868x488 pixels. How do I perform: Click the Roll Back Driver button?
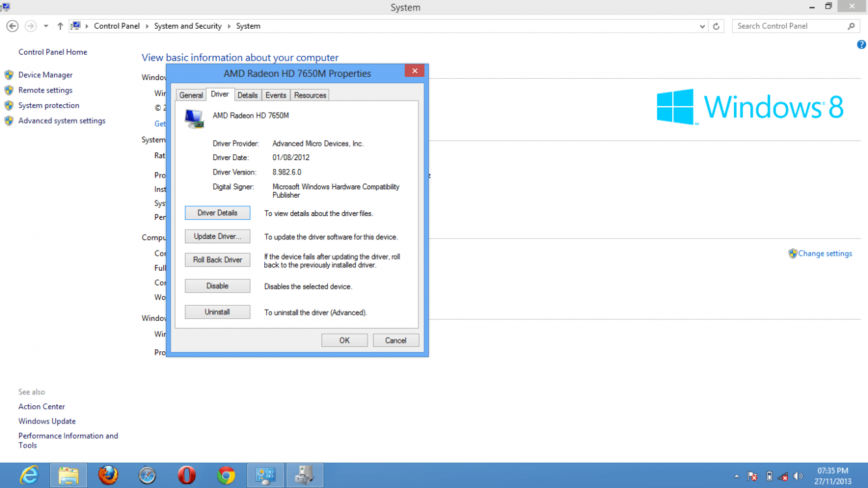tap(217, 260)
